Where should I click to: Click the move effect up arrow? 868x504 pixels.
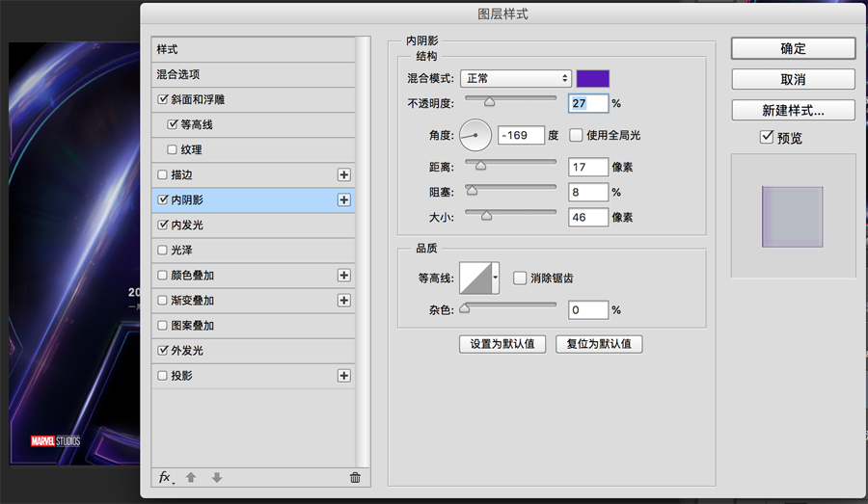click(191, 477)
